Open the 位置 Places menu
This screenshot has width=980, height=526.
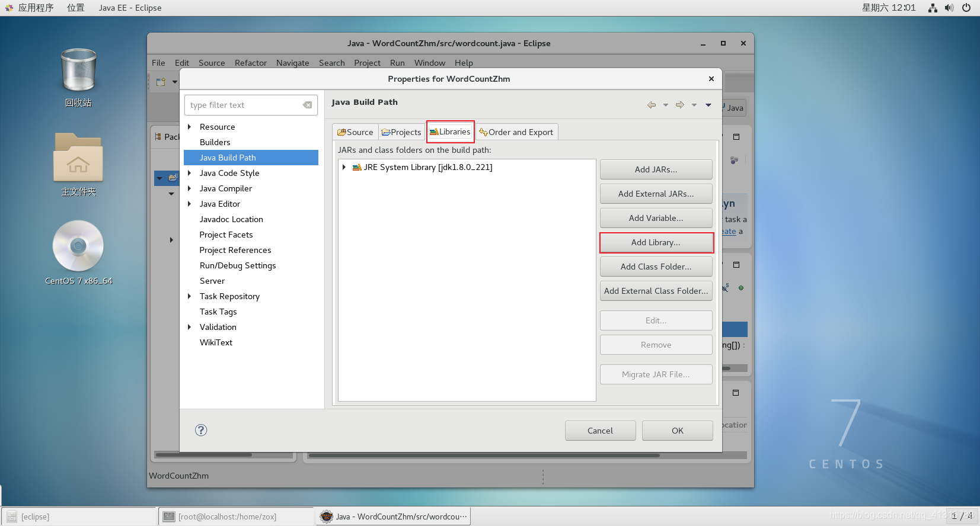[x=75, y=8]
